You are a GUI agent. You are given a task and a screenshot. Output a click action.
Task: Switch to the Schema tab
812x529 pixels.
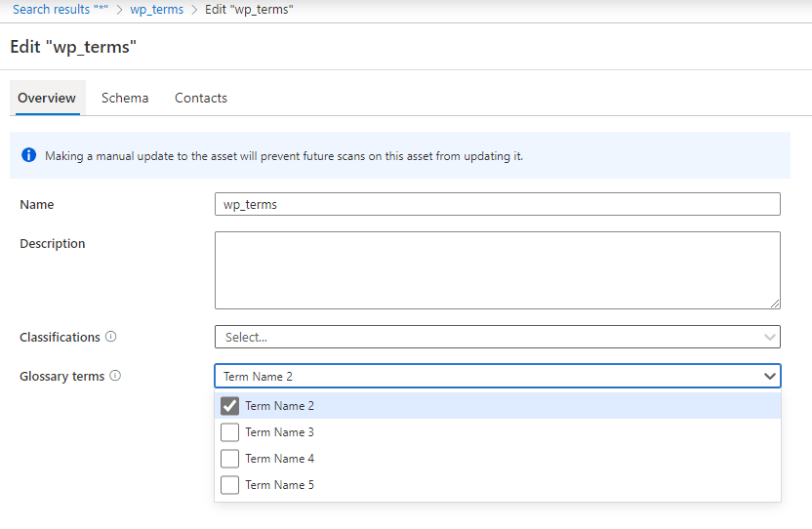(x=125, y=98)
